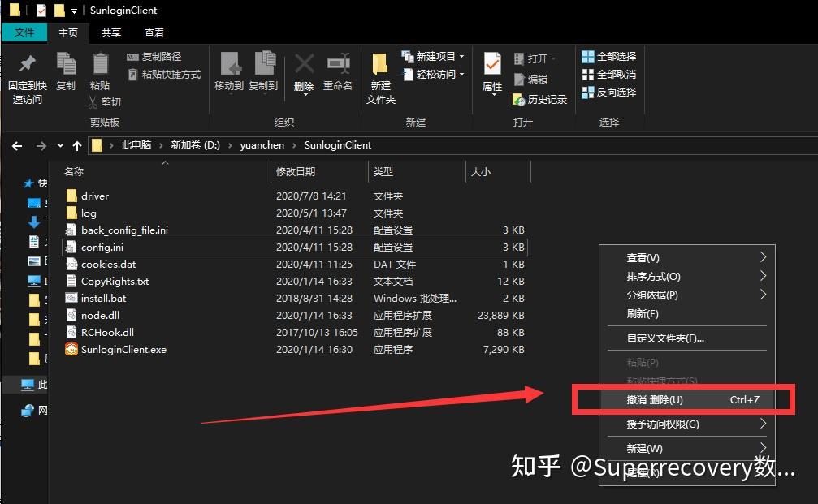Click Select all (全部选择)
Screen dimensions: 818x504
coord(608,56)
